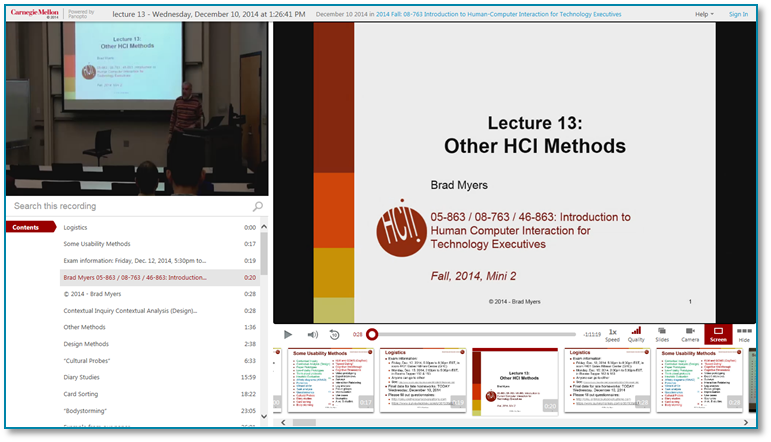Open the rightmost Some Usability Methods thumbnail
Viewport: 771px width, 442px height.
(x=699, y=380)
